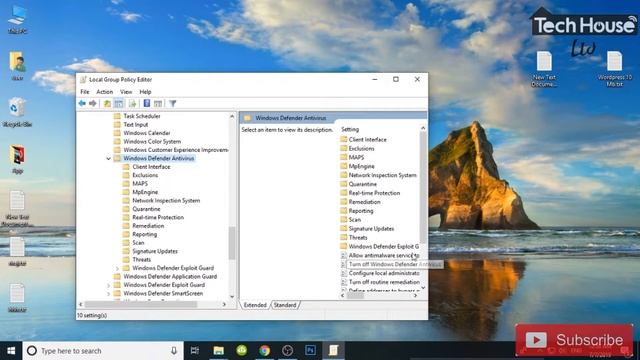The width and height of the screenshot is (640, 360).
Task: Select Windows Calendar in the console tree
Action: [147, 133]
